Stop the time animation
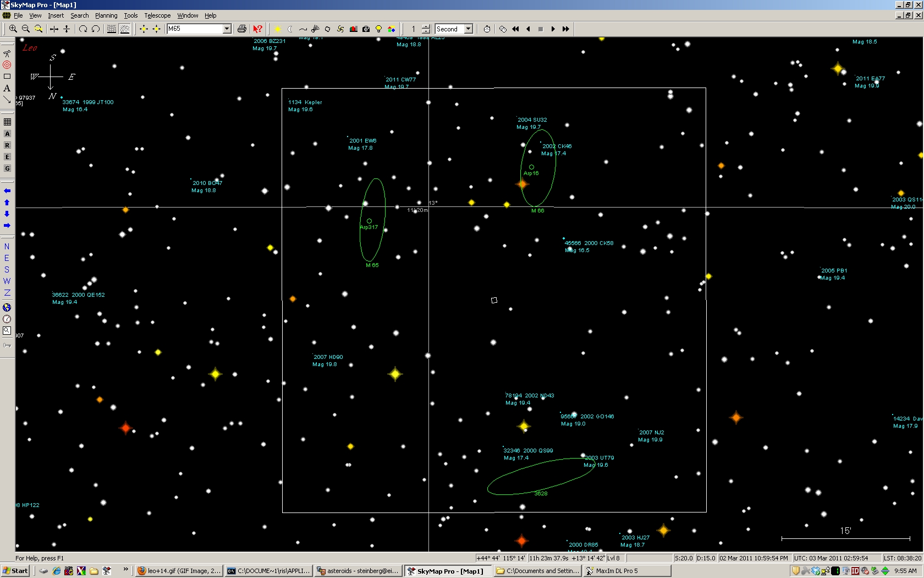The image size is (924, 578). 540,29
